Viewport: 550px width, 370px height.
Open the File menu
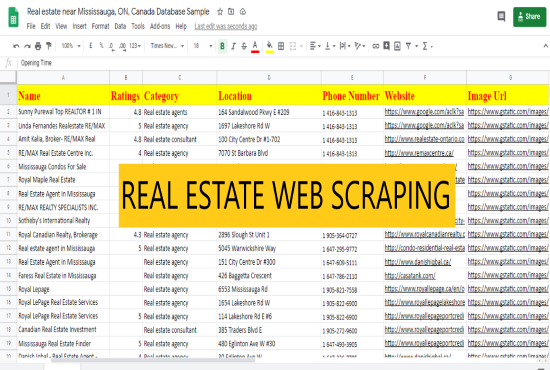coord(31,26)
